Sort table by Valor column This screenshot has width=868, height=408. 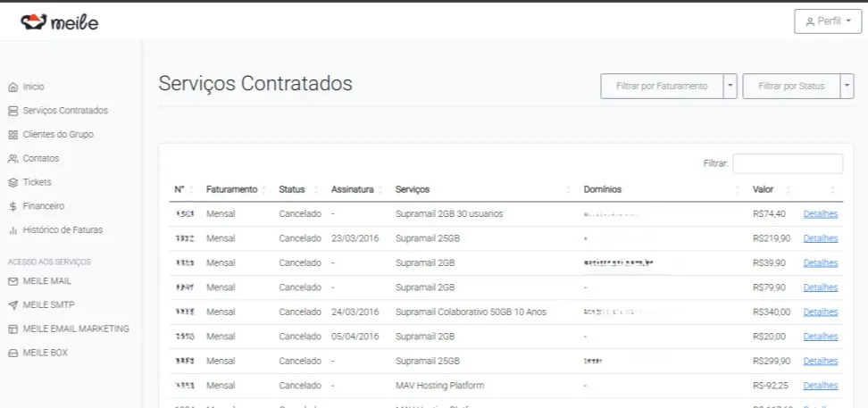coord(772,189)
